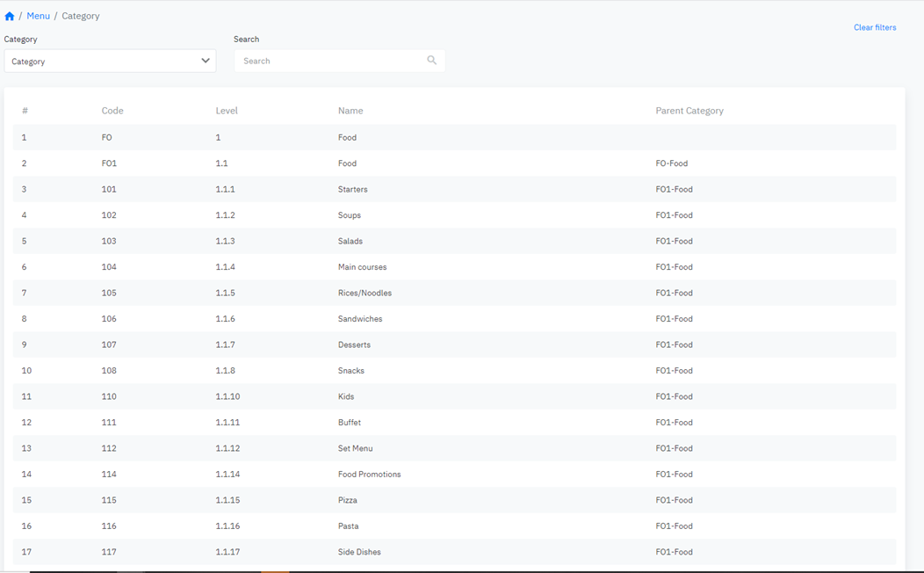
Task: Click level 1.1.10 cell
Action: coord(227,396)
